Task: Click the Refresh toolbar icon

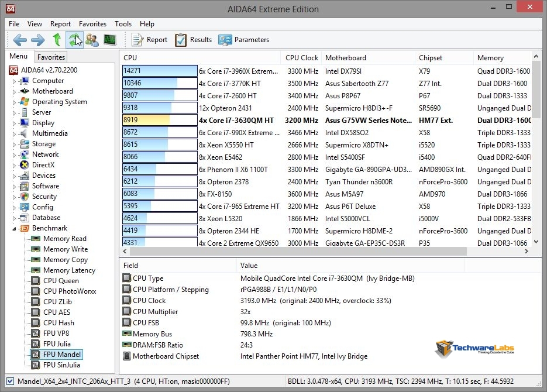Action: 74,40
